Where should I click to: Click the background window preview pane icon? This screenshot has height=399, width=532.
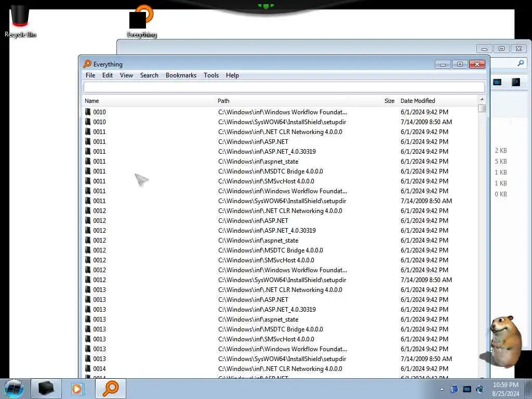click(516, 82)
